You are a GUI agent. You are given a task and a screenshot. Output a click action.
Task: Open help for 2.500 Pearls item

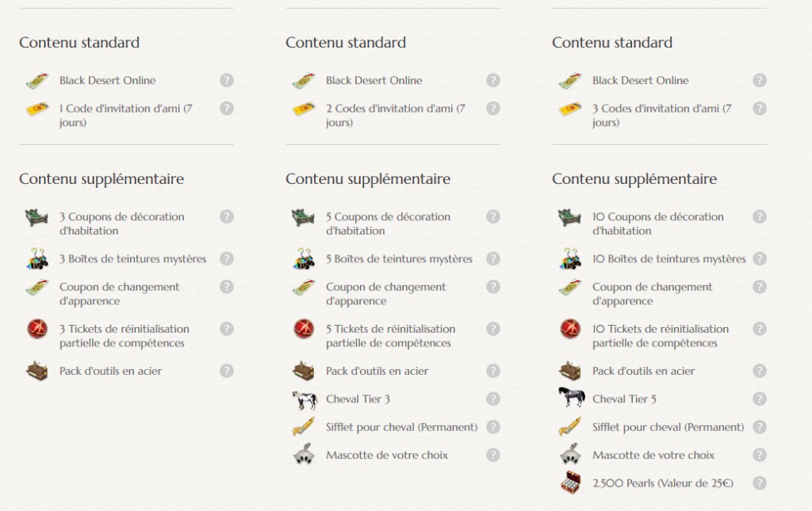(x=760, y=482)
